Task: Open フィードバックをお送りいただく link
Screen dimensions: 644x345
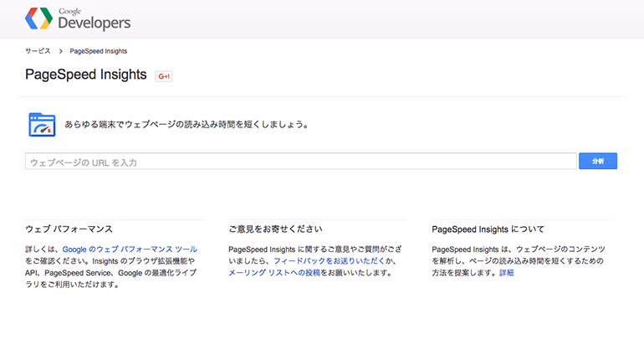Action: (x=329, y=260)
